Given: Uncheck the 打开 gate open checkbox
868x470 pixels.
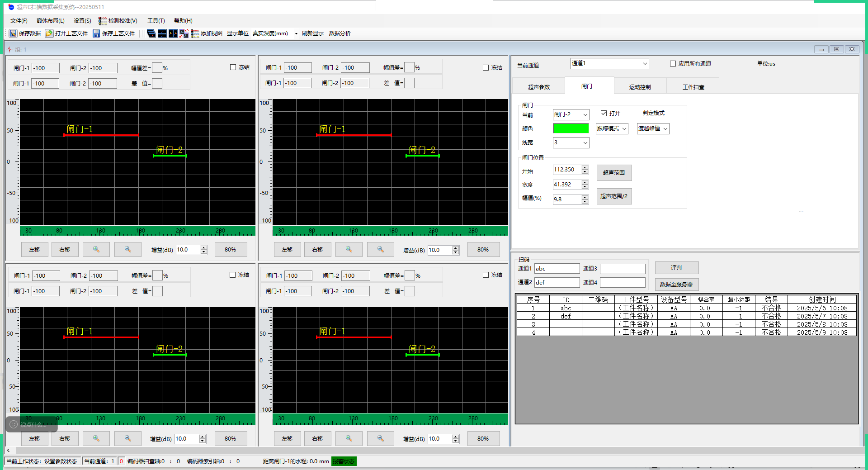Looking at the screenshot, I should coord(604,114).
